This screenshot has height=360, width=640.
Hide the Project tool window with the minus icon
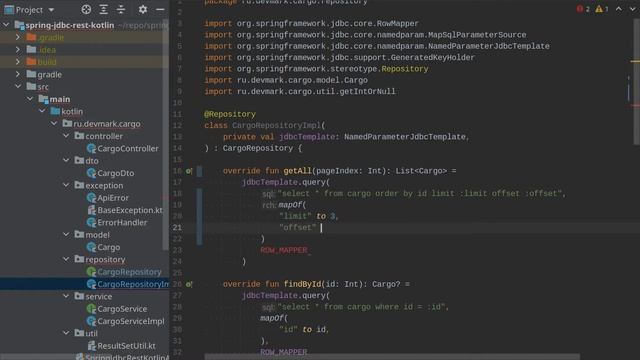click(160, 9)
